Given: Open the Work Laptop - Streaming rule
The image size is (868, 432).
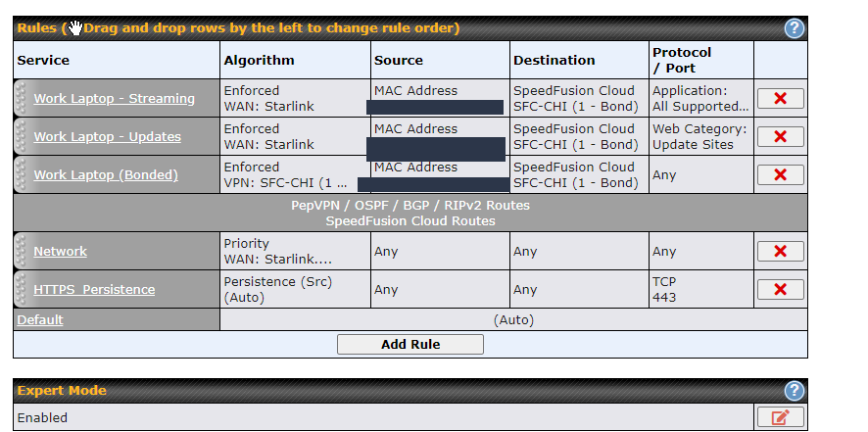Looking at the screenshot, I should click(x=114, y=98).
